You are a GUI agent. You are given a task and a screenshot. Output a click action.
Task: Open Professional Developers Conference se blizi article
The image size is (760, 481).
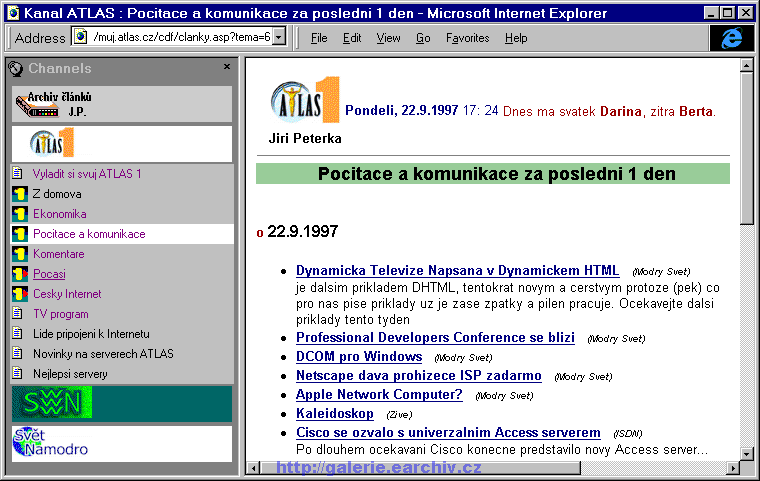click(435, 337)
